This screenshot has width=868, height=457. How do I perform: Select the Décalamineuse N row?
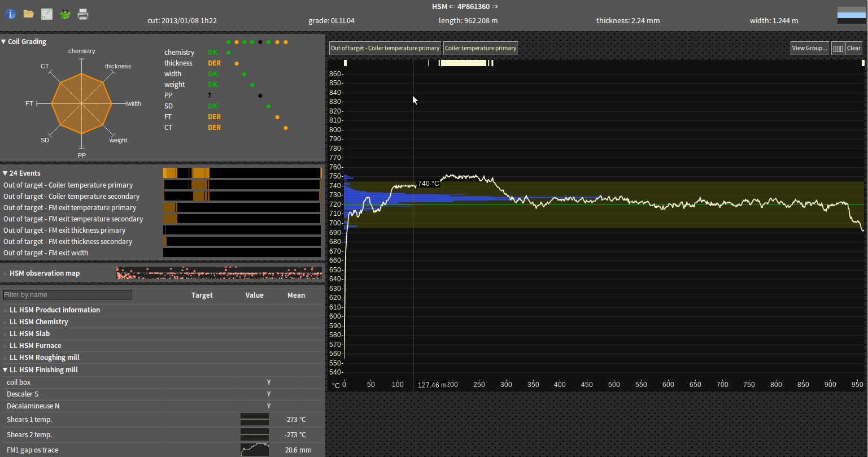pyautogui.click(x=162, y=406)
